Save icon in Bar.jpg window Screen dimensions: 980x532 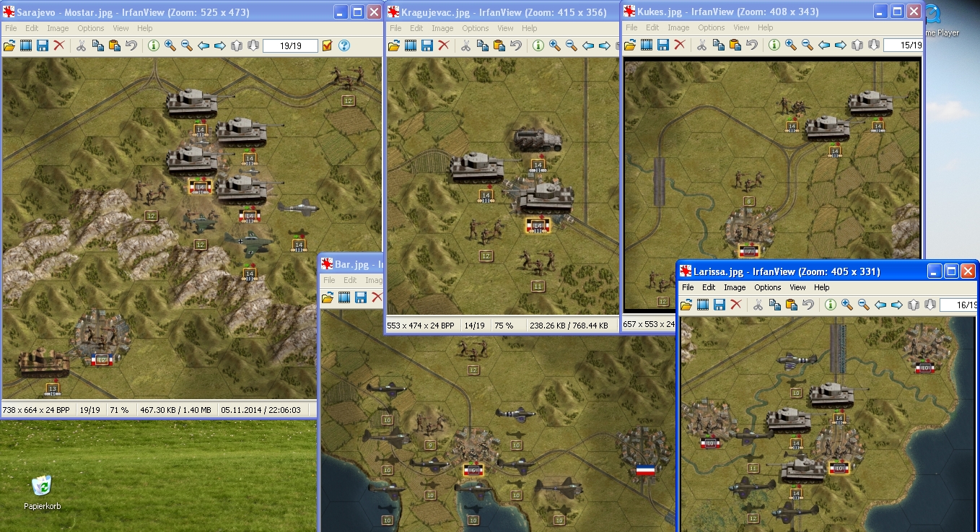[x=361, y=297]
